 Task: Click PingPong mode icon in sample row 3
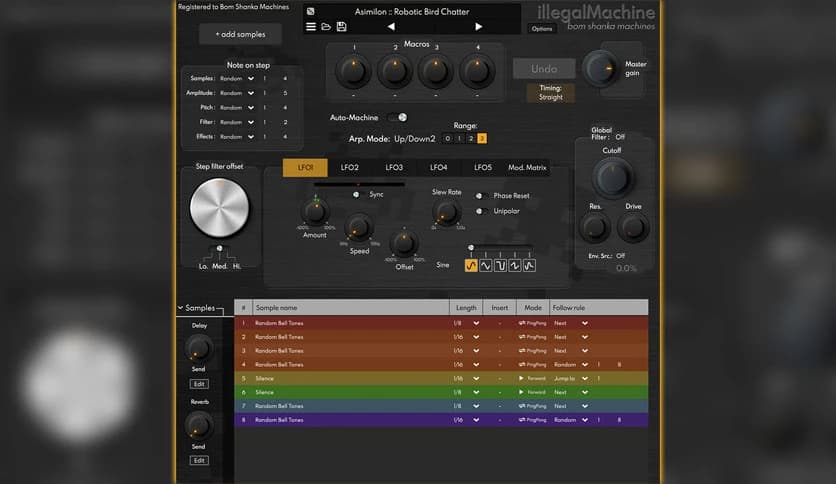(522, 351)
